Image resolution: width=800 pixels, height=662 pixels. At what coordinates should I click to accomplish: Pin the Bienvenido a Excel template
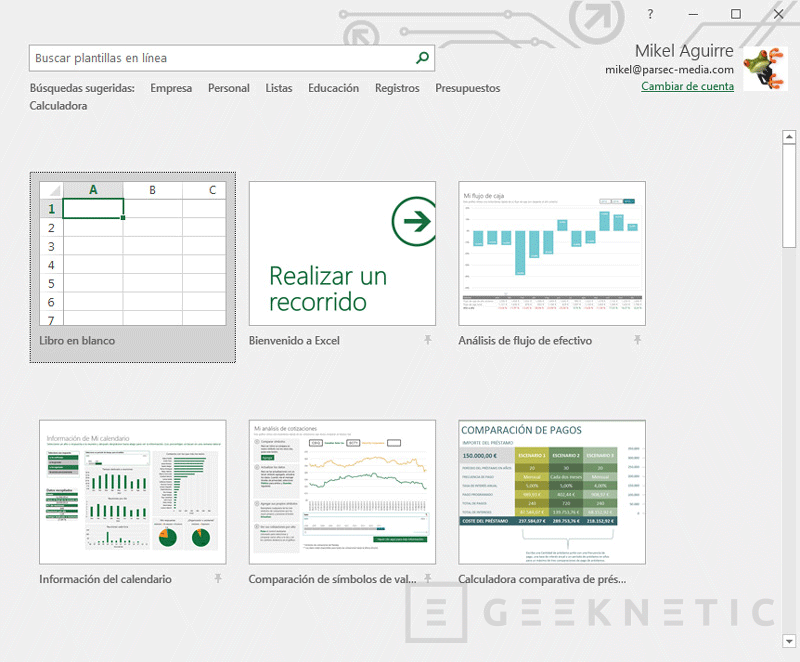pos(426,340)
